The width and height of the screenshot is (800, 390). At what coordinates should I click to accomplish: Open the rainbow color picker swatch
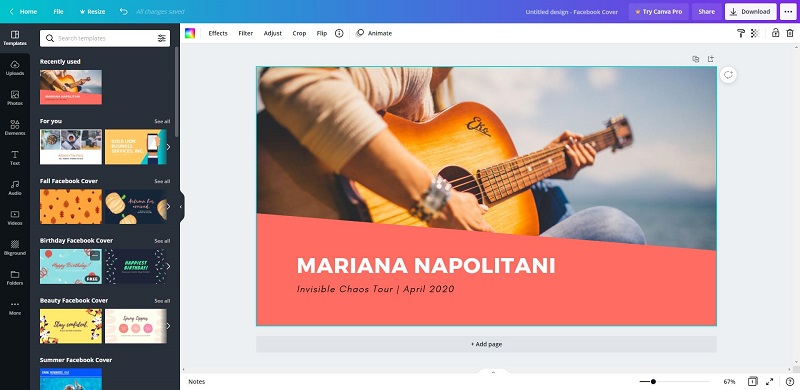pyautogui.click(x=190, y=33)
